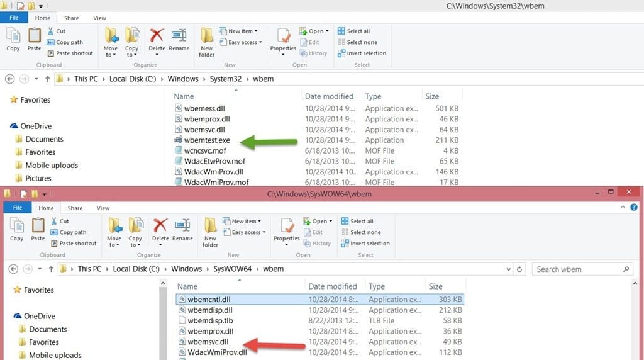Select wbemdisp.tlb in SysWOW64 window
Image resolution: width=644 pixels, height=360 pixels.
210,320
